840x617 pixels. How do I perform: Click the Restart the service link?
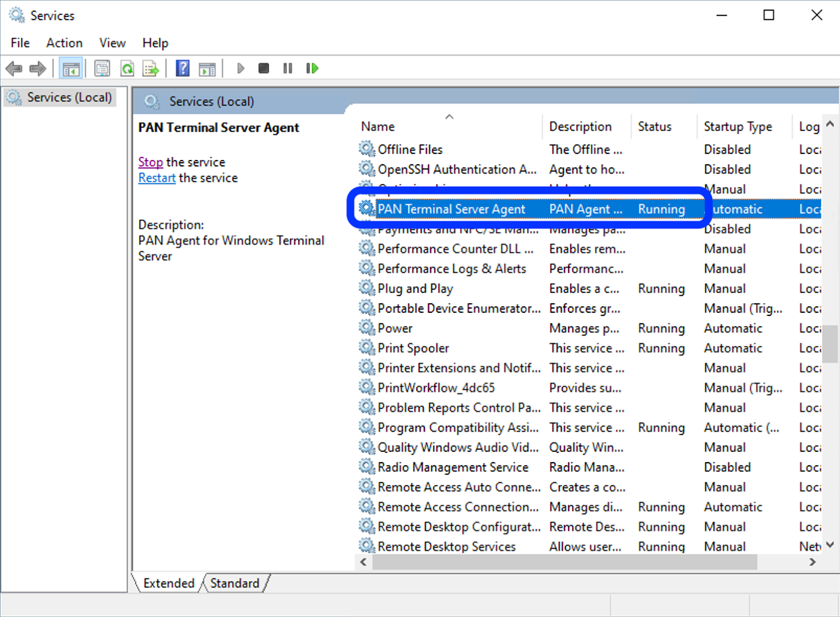pos(156,178)
